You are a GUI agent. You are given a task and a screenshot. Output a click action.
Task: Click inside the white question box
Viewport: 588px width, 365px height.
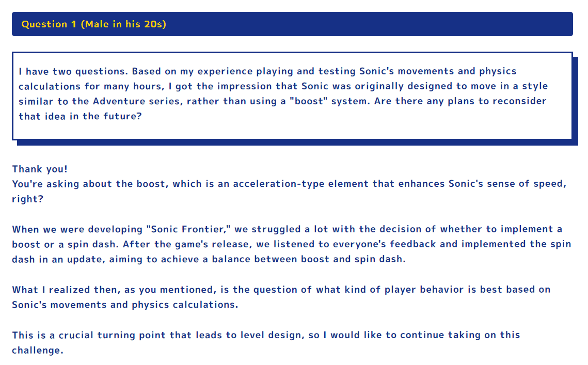click(292, 96)
